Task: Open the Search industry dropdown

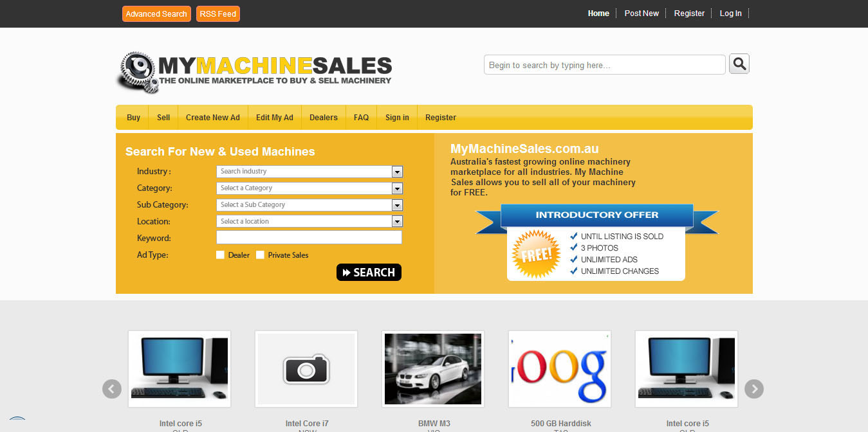Action: coord(309,172)
